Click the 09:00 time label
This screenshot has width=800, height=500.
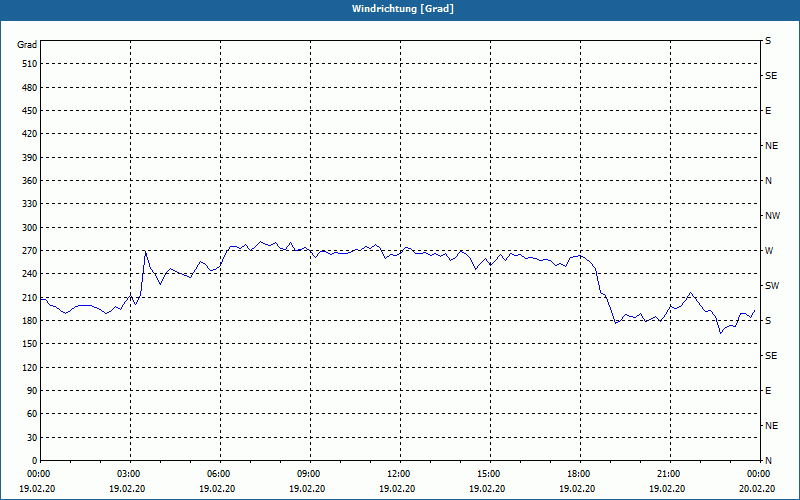click(310, 474)
